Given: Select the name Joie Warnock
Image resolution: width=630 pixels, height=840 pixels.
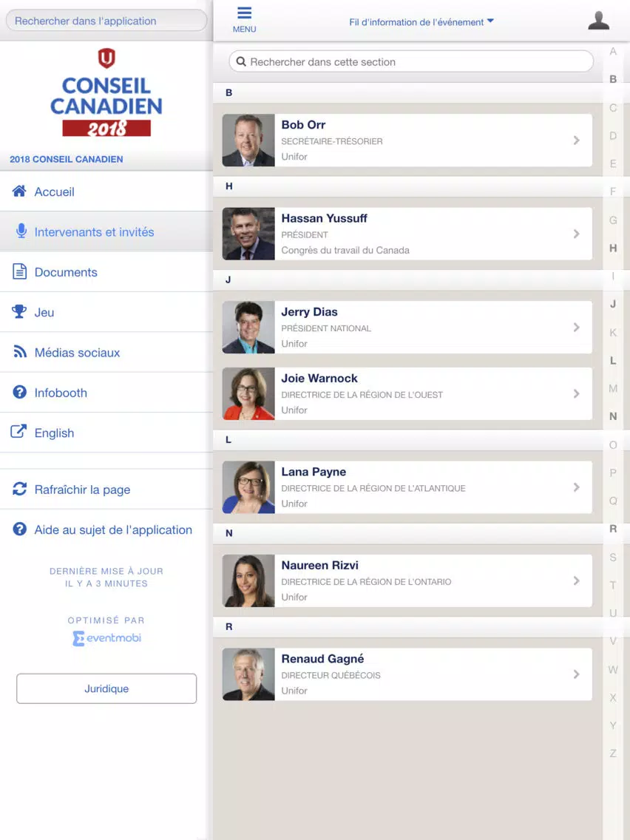Looking at the screenshot, I should (319, 378).
